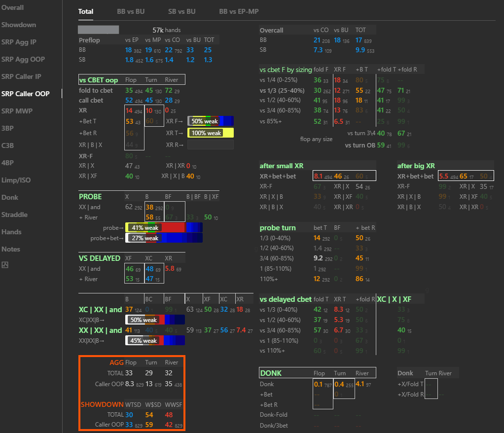Click the VS DELAYED section header
This screenshot has width=504, height=433.
(x=99, y=258)
